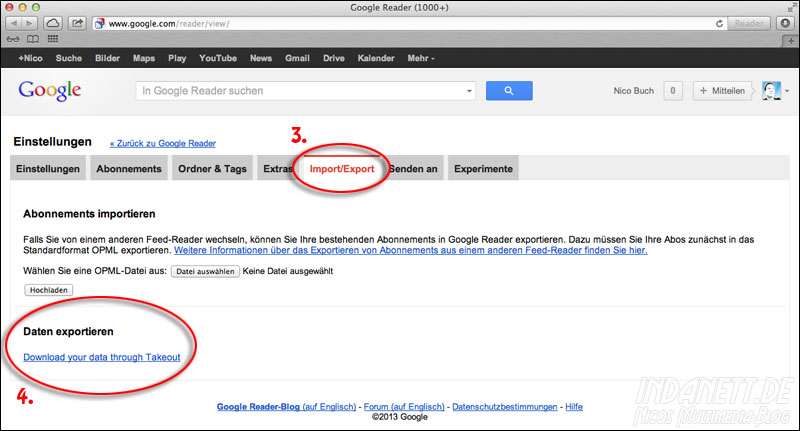Screen dimensions: 800x431
Task: Open the Hilfe footer link
Action: (574, 407)
